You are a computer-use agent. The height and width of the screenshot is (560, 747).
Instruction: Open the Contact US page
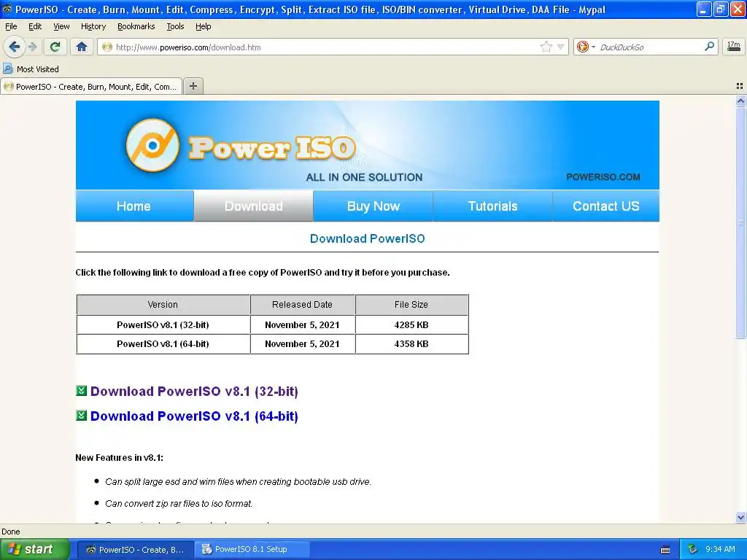[x=606, y=206]
